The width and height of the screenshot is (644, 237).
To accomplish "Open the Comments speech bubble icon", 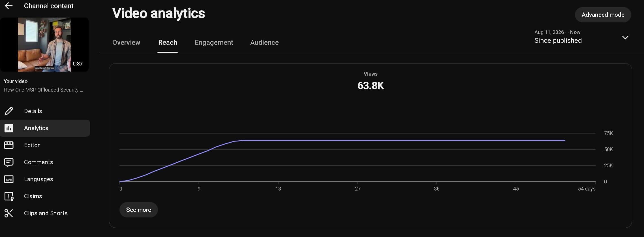I will pyautogui.click(x=9, y=162).
